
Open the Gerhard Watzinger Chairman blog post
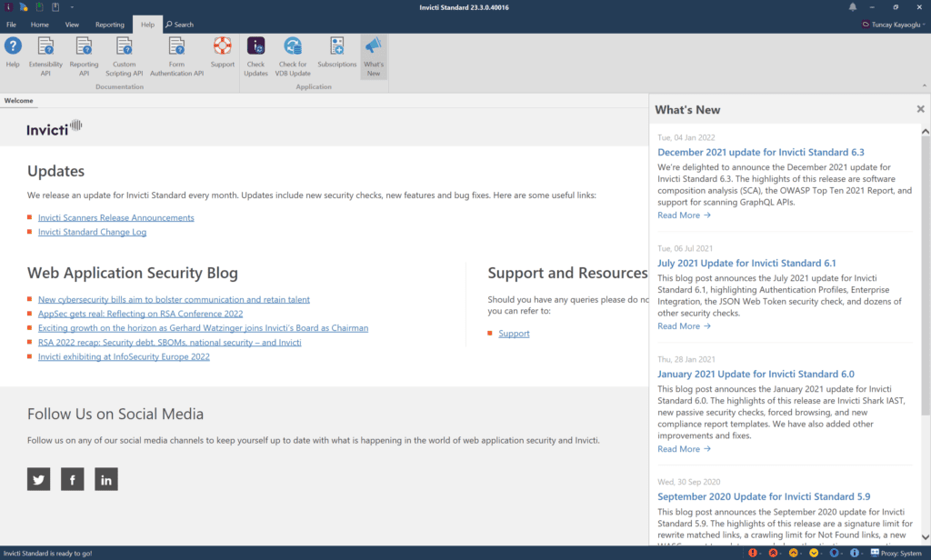coord(203,328)
